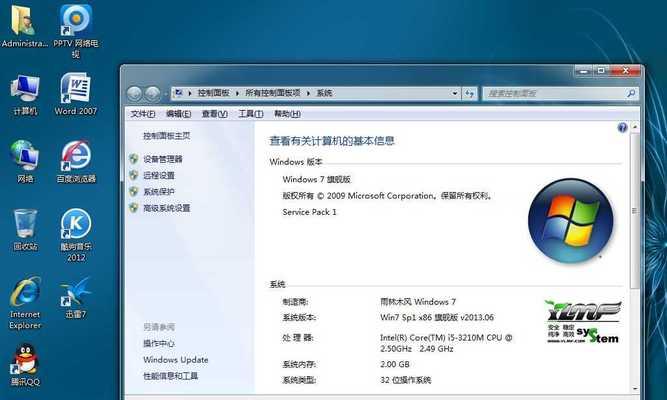This screenshot has height=400, width=667.
Task: Click 'Win7 Sp1 x86 旗舰版 v2013.06' value
Action: (437, 317)
